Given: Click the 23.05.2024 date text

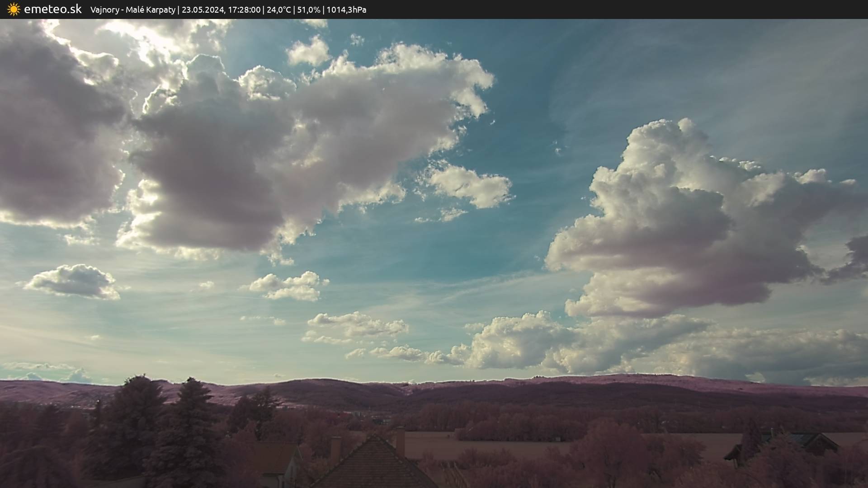Looking at the screenshot, I should pos(203,9).
